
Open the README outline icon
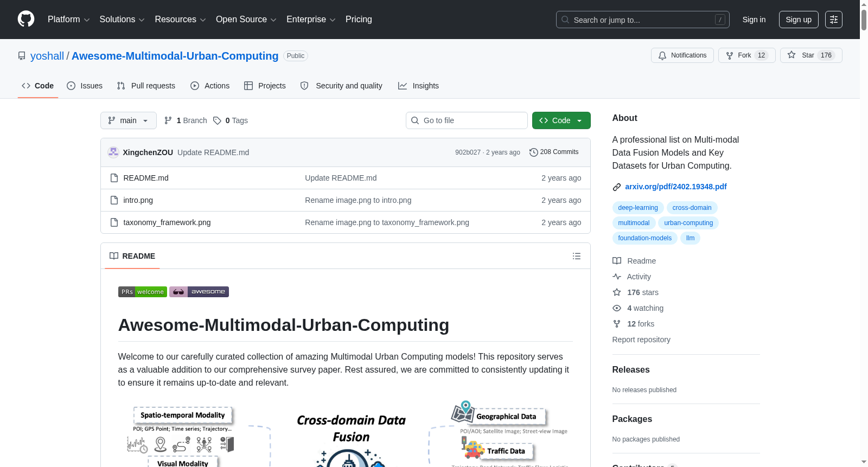577,256
